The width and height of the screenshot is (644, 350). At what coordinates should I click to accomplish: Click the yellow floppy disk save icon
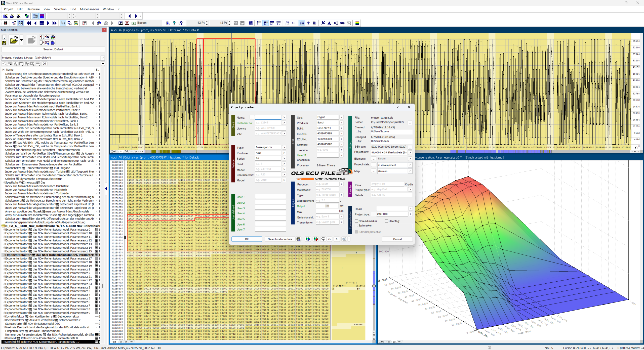click(x=4, y=43)
